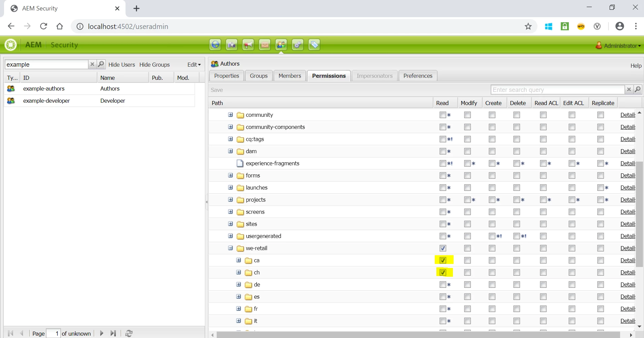Switch to the Permissions tab
Screen dimensions: 644x338
(x=329, y=76)
